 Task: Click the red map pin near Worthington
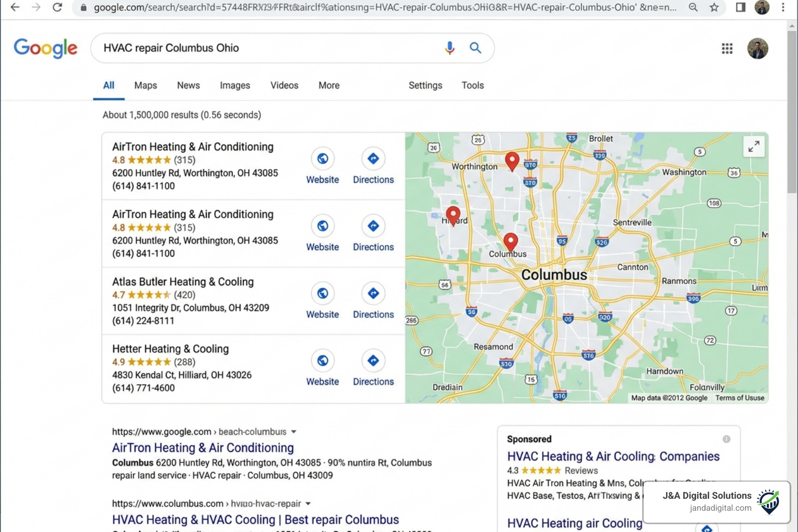point(512,162)
